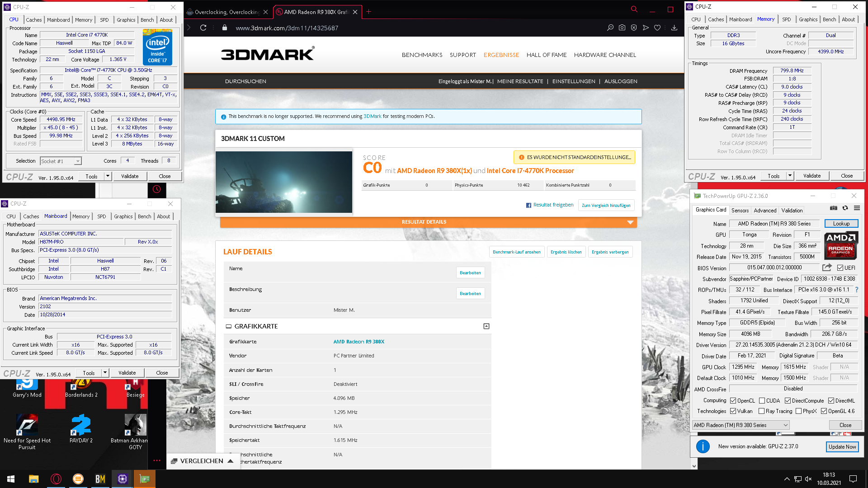
Task: Reload the 3DMark page in browser
Action: point(203,28)
